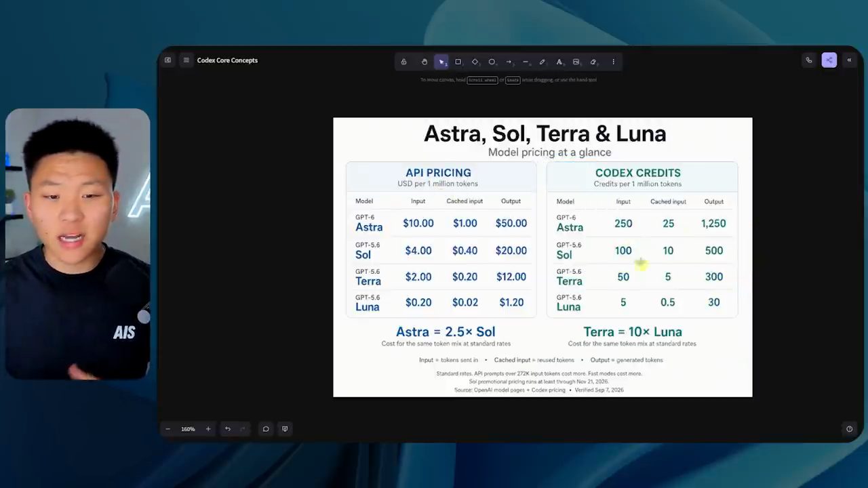Select the Eraser tool
868x488 pixels.
(x=593, y=62)
